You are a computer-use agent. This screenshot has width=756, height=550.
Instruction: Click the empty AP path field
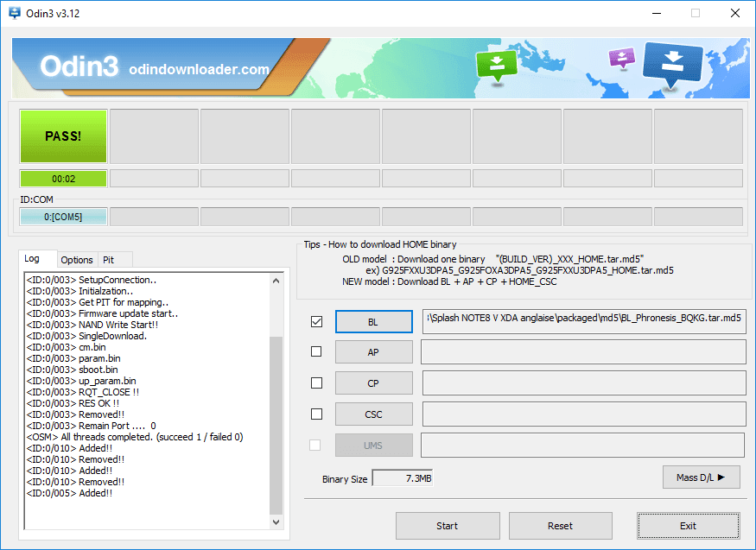click(583, 352)
